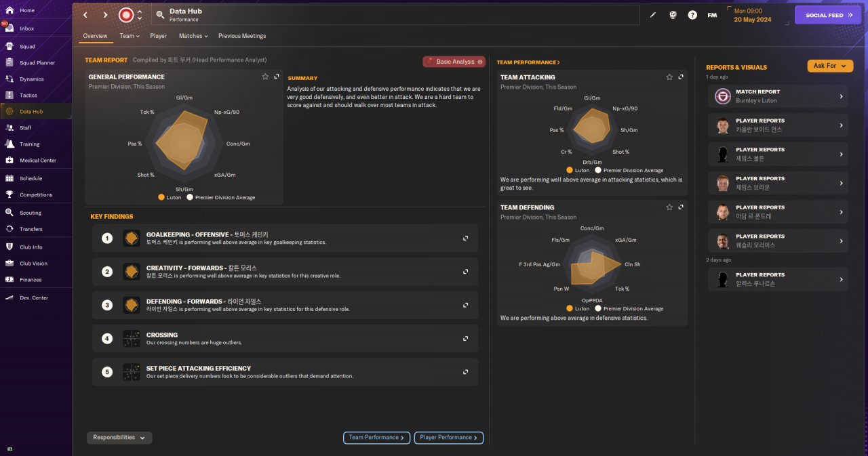This screenshot has height=456, width=868.
Task: Click the pencil edit icon in the top bar
Action: point(653,15)
